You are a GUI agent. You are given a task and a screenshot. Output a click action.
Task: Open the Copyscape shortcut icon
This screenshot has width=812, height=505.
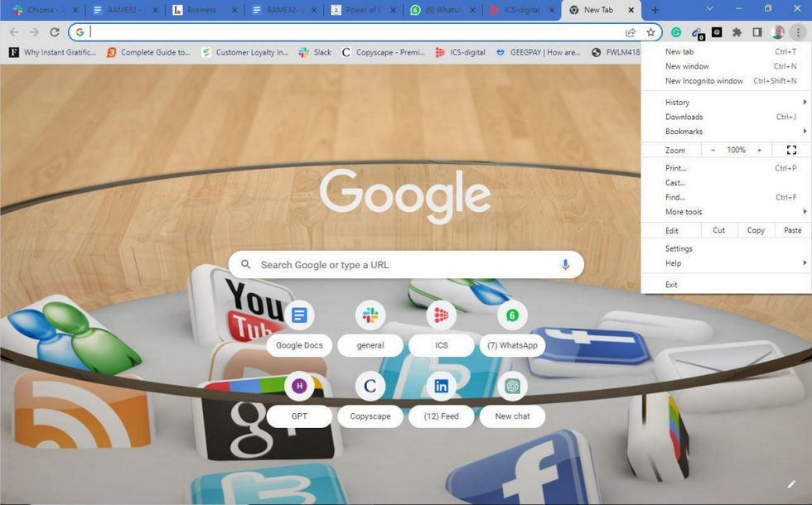point(370,386)
